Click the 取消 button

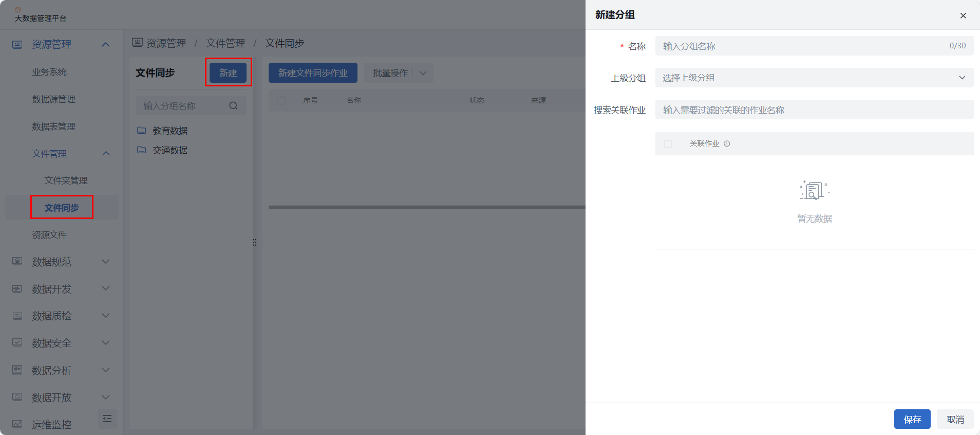point(955,419)
